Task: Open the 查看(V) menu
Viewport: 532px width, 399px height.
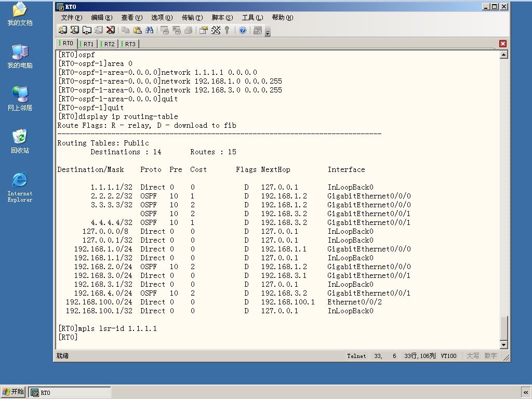Action: coord(132,18)
